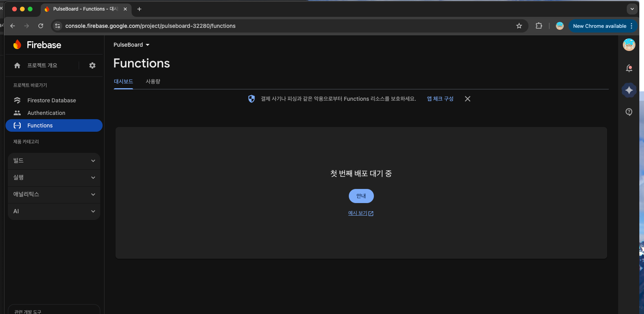The height and width of the screenshot is (314, 644).
Task: Click the 제품 카테고리 label
Action: pyautogui.click(x=26, y=142)
